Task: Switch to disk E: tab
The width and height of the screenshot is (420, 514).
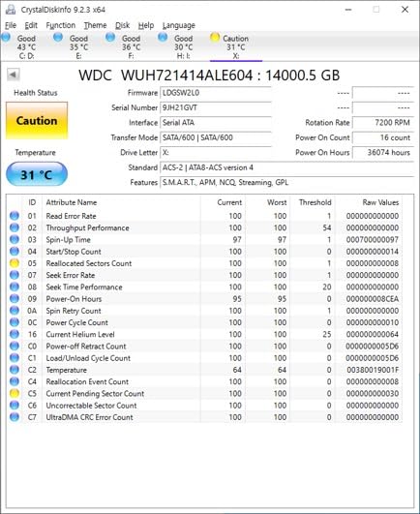Action: pos(78,46)
